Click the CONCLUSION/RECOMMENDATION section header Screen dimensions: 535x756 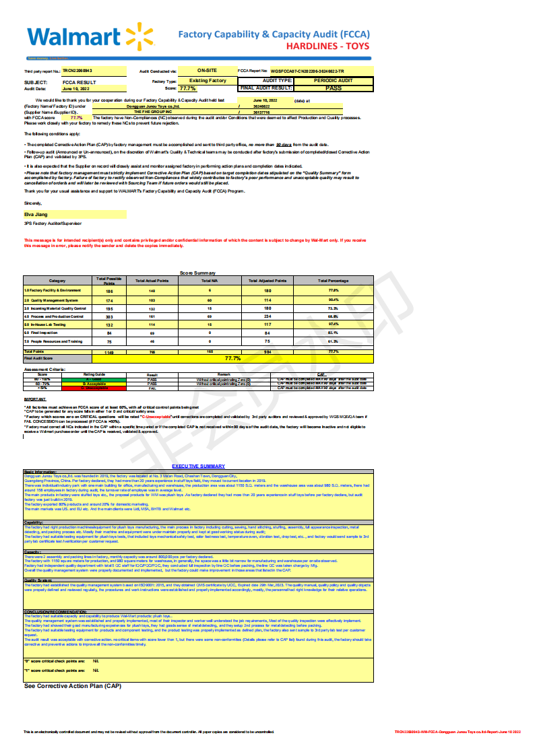[x=198, y=612]
